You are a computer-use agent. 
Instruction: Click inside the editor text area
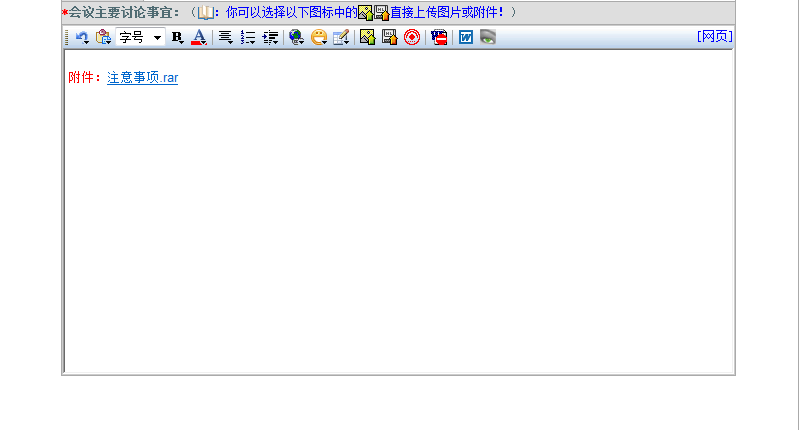pyautogui.click(x=398, y=211)
